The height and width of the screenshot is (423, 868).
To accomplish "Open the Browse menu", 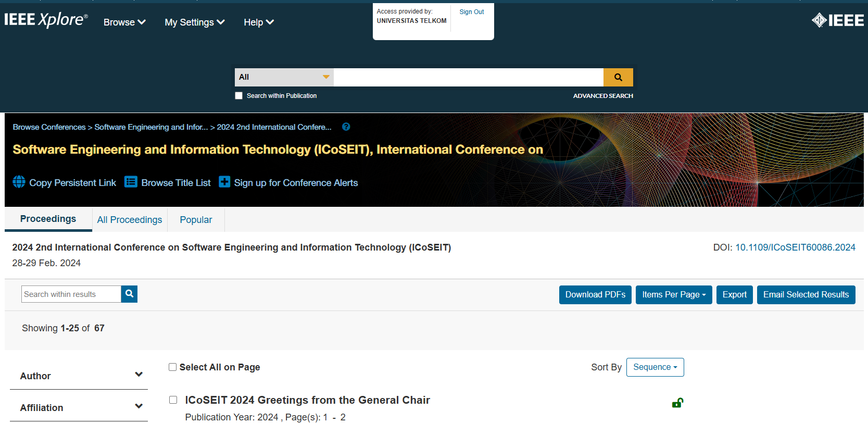I will click(124, 22).
